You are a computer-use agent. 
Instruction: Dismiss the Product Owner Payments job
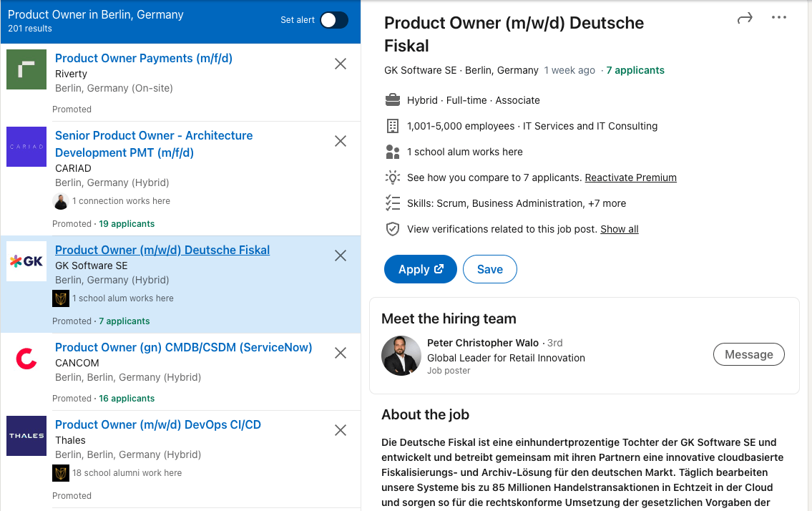[341, 64]
